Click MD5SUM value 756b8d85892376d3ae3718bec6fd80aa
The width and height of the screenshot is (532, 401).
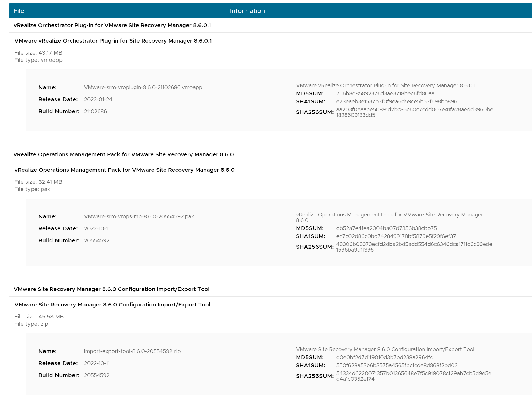coord(385,93)
